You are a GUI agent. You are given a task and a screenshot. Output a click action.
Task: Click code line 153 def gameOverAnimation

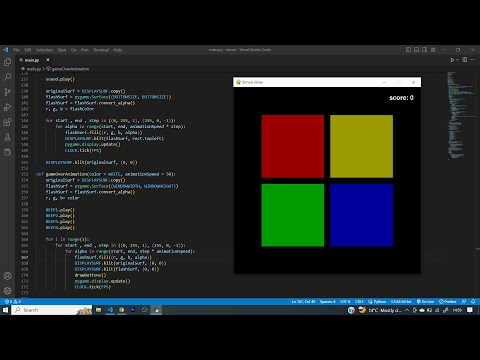coord(106,174)
